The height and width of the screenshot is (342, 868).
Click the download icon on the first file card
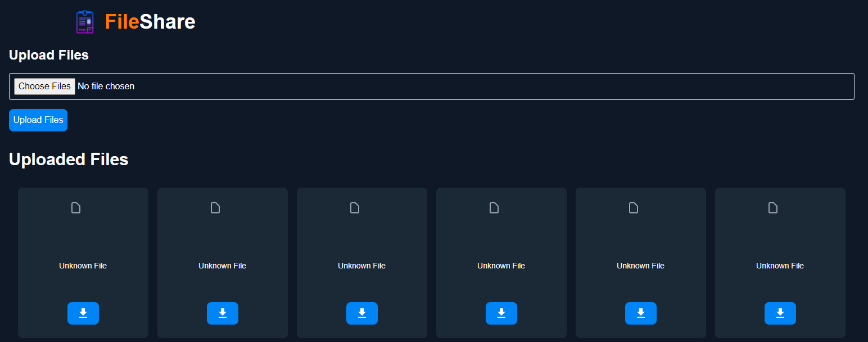[83, 313]
